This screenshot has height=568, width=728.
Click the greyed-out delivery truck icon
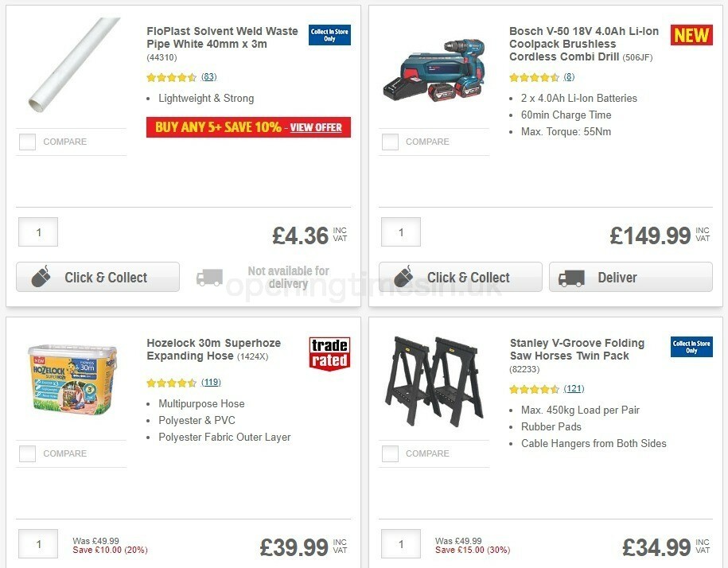(x=209, y=277)
